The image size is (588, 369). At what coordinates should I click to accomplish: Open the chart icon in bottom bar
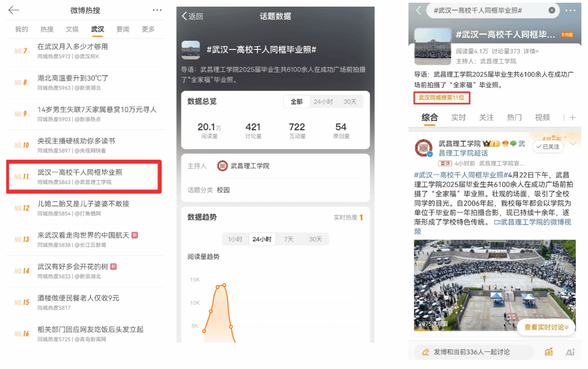[549, 352]
